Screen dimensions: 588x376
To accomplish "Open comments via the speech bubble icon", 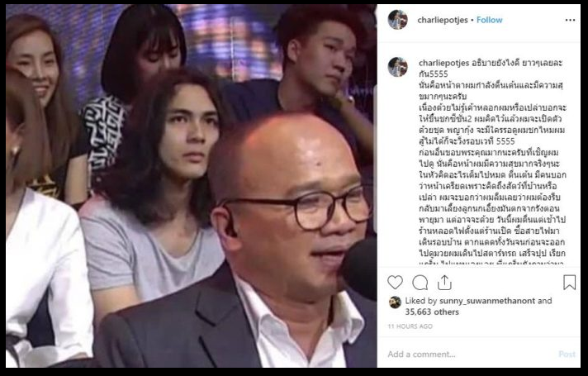I will coord(420,283).
